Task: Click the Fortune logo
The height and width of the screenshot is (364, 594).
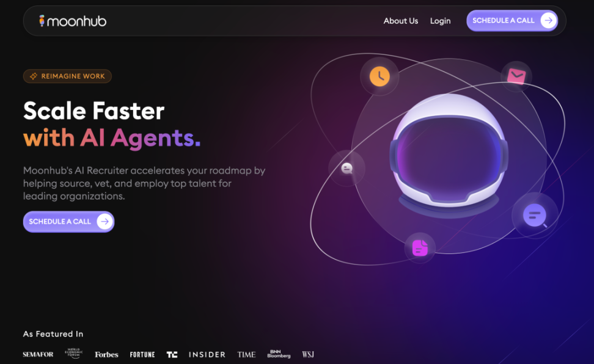Action: (142, 354)
